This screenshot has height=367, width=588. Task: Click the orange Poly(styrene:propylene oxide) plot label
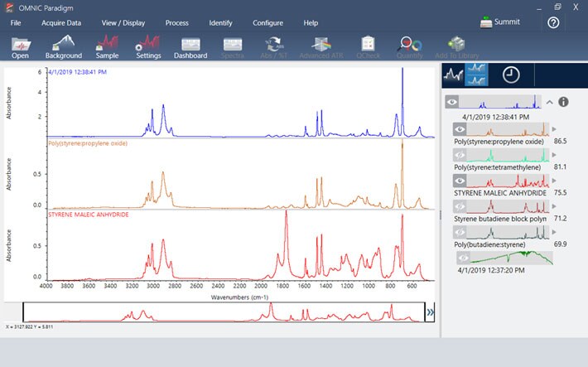[88, 143]
